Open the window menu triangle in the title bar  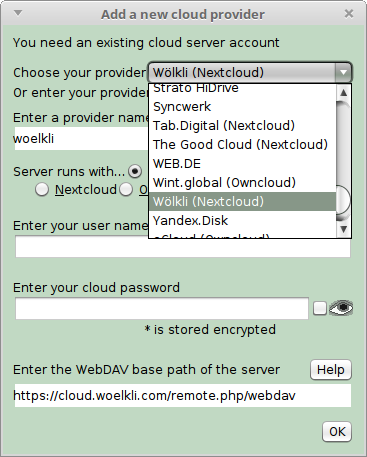pos(18,13)
